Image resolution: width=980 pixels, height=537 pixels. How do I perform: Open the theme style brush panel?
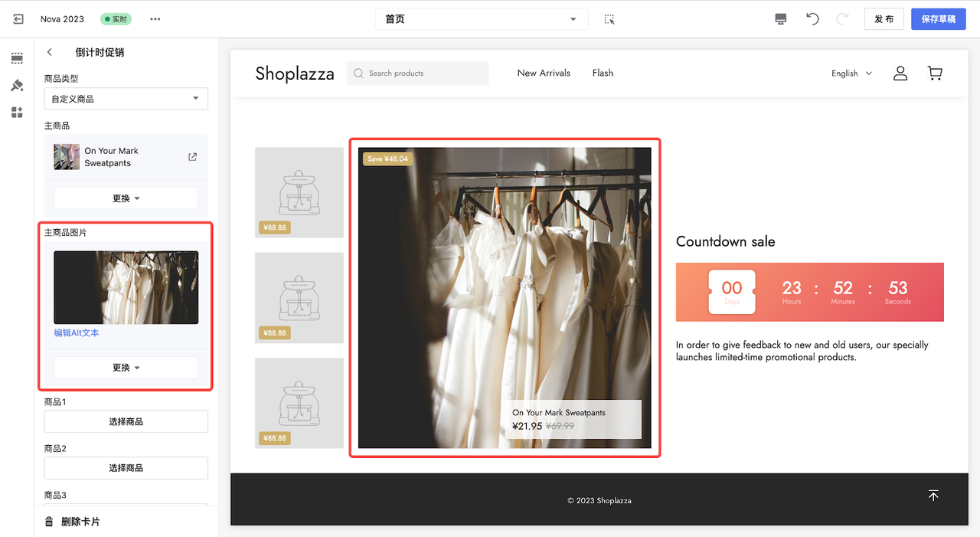tap(17, 85)
